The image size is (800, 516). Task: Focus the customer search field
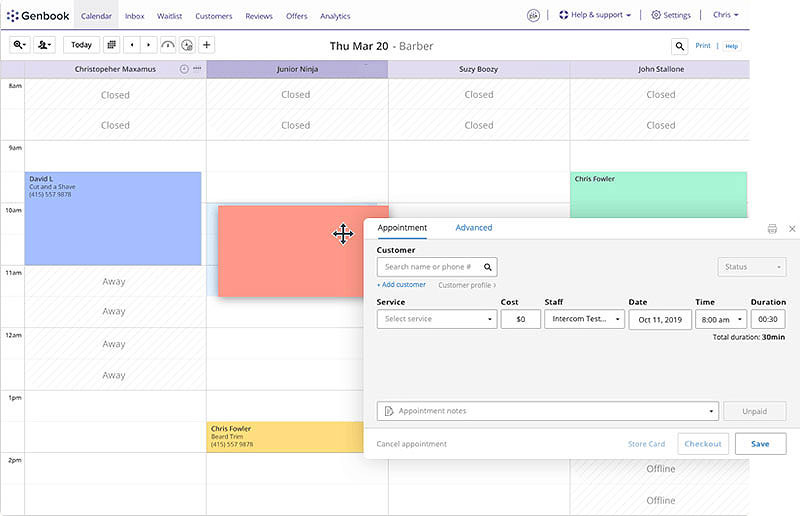(437, 267)
